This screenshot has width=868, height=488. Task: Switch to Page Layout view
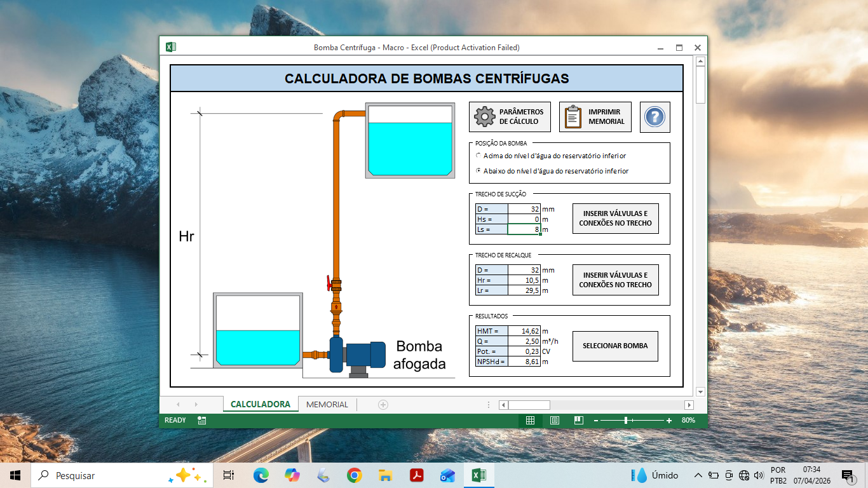(x=554, y=420)
